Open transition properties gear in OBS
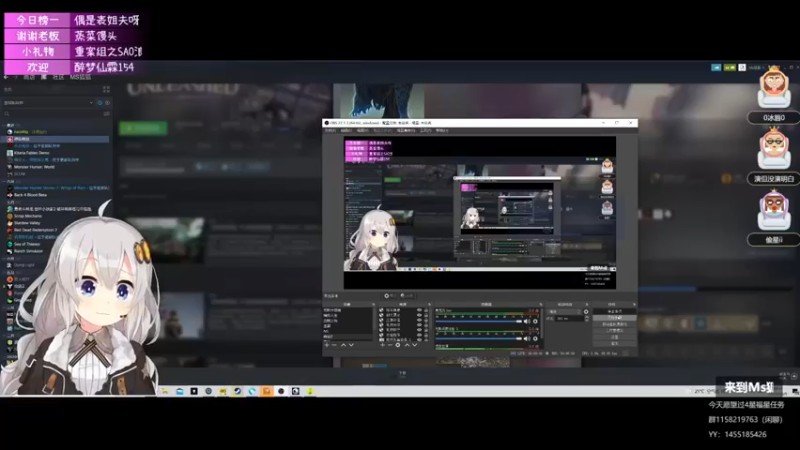The image size is (800, 450). tap(586, 311)
